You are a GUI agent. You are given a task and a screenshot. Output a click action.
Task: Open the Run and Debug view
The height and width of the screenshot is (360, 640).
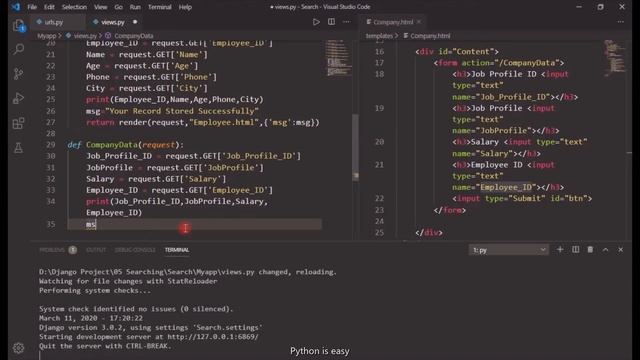(18, 98)
